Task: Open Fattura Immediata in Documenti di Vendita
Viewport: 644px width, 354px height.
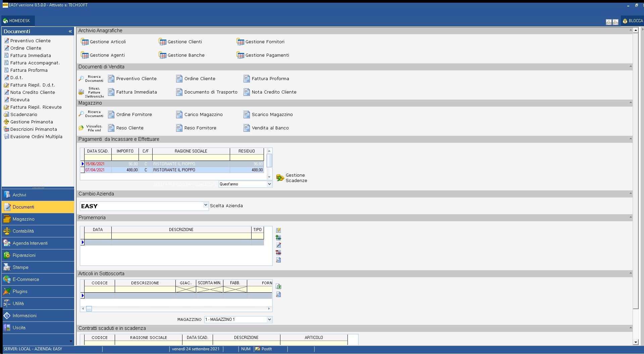Action: (132, 92)
